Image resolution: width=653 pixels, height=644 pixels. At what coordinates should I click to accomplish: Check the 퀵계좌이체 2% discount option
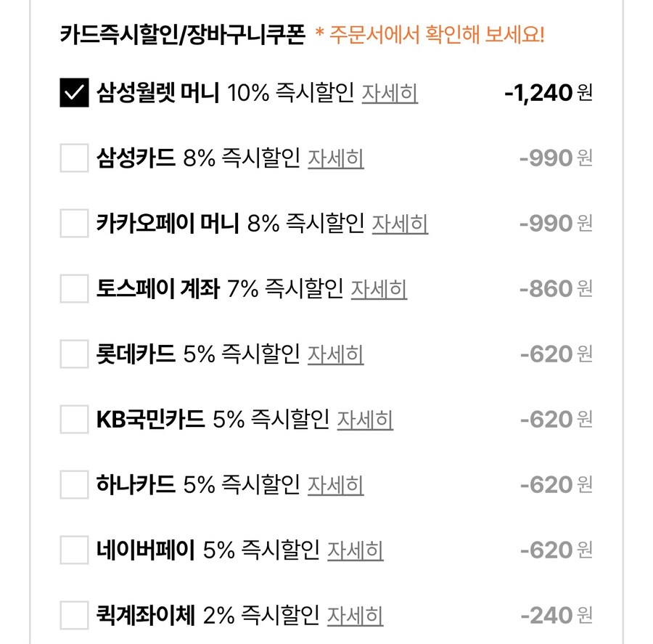tap(73, 615)
